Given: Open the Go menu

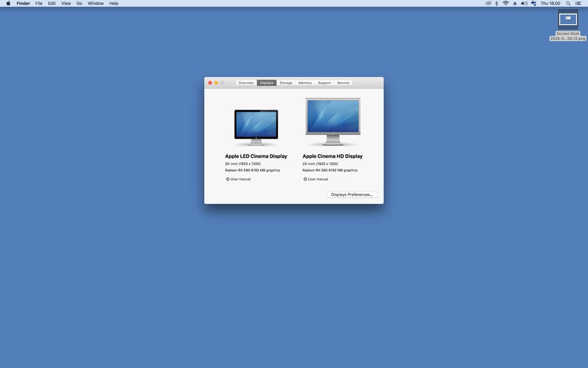Looking at the screenshot, I should (x=80, y=4).
